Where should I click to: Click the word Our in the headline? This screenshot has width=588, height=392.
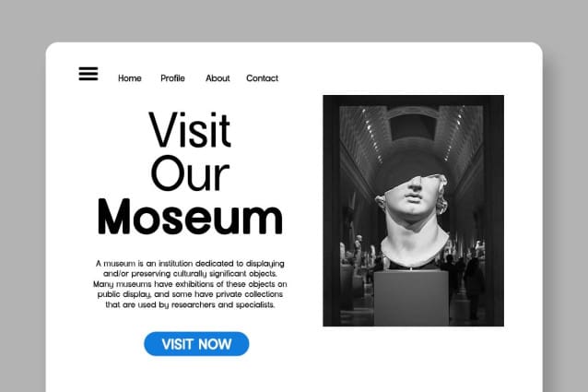190,173
